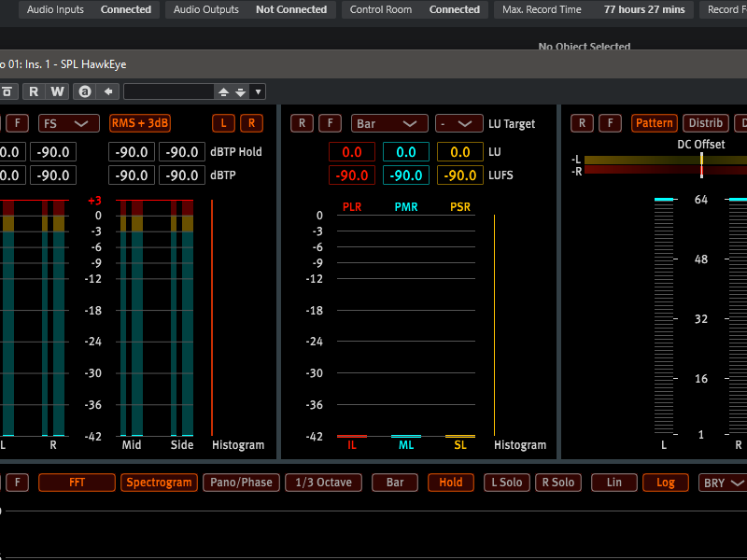
Task: Enable Read automation (R) in plugin toolbar
Action: click(34, 91)
